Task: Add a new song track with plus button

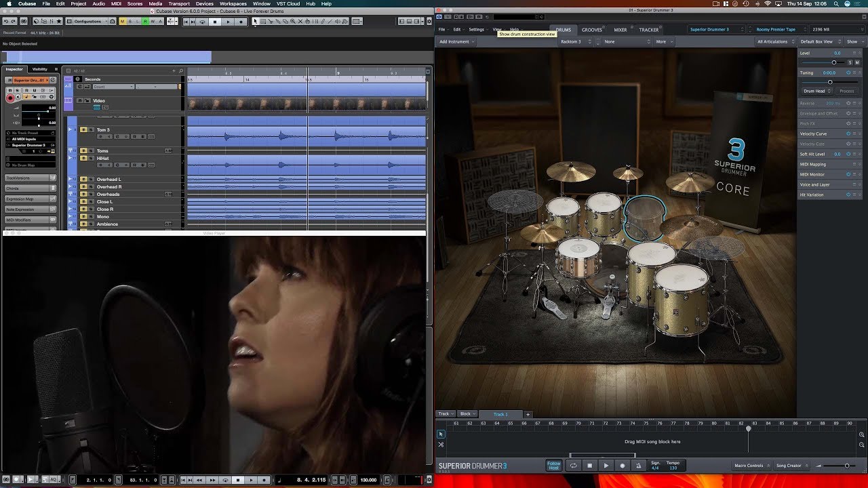Action: [528, 414]
